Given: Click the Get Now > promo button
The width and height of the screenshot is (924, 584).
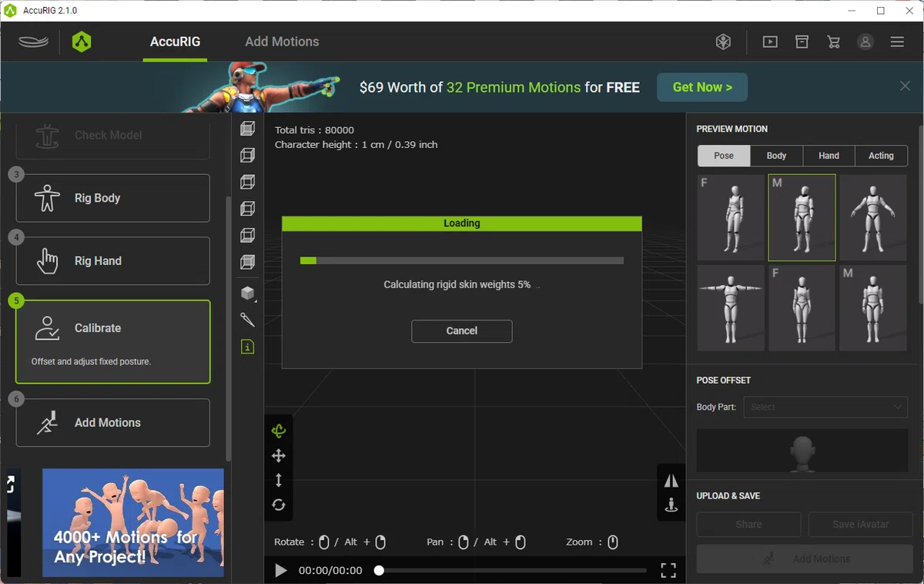Looking at the screenshot, I should [703, 87].
